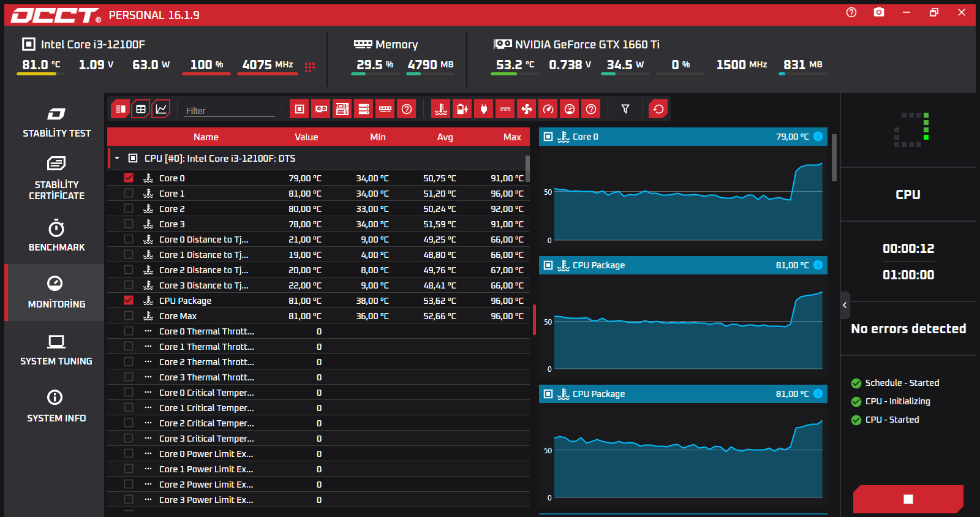Check the Core 3 temperature checkbox

(x=129, y=224)
